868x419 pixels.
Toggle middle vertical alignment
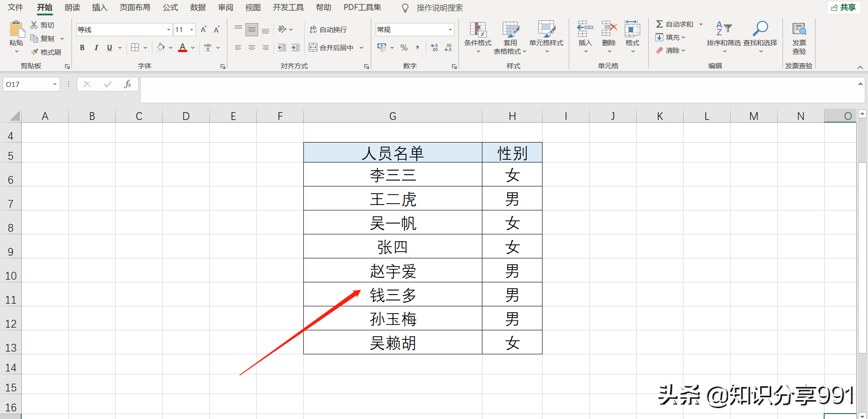click(252, 30)
